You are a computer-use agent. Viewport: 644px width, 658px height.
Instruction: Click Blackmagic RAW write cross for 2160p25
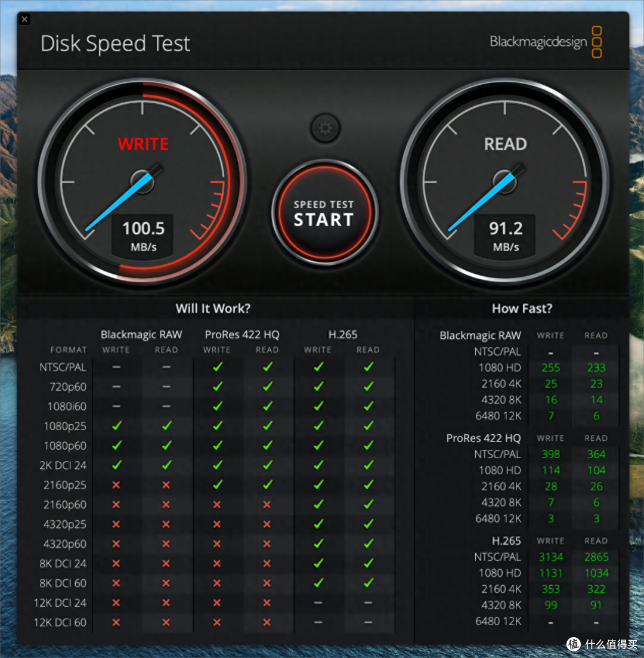(116, 484)
